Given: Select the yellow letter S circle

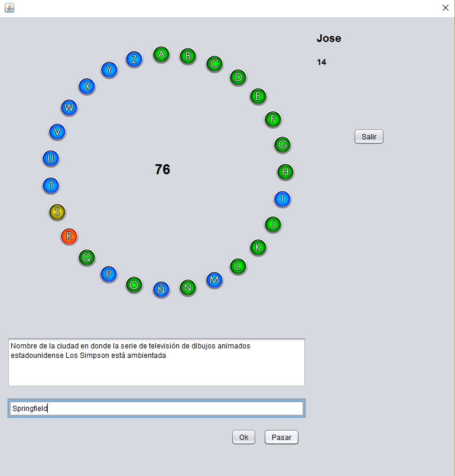Looking at the screenshot, I should click(x=57, y=212).
